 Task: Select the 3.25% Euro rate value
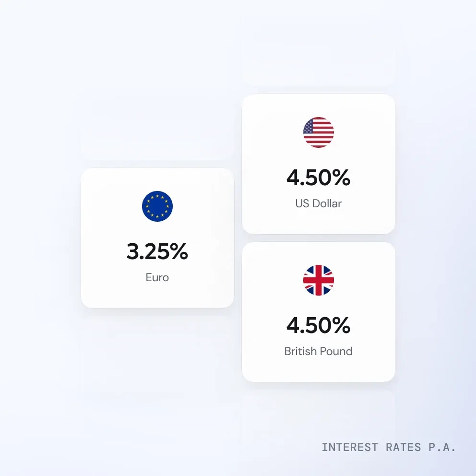pyautogui.click(x=157, y=251)
